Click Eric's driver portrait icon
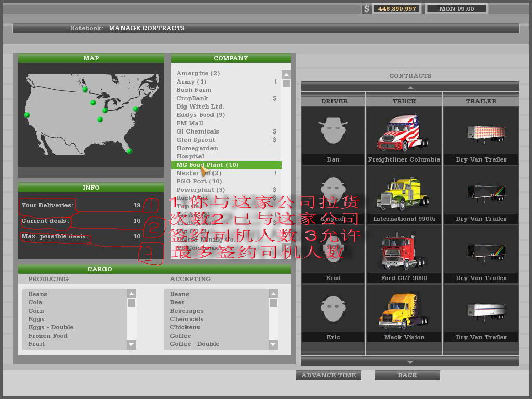Screen dimensions: 532x399 pos(333,309)
